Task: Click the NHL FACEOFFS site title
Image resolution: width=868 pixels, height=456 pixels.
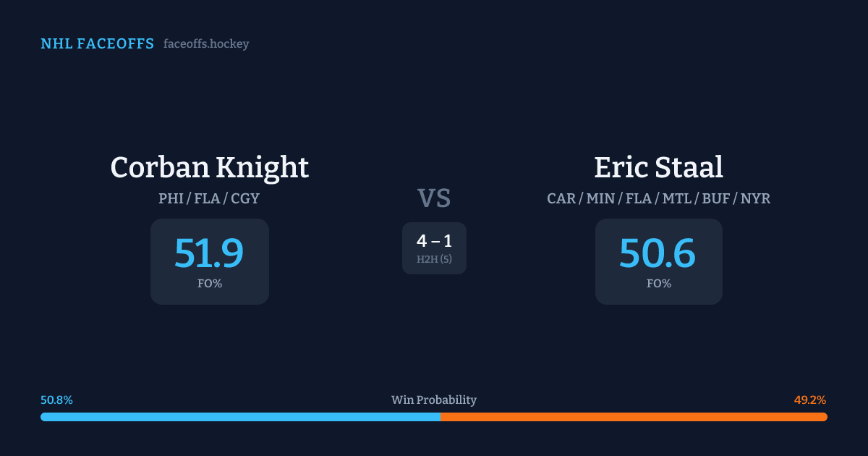Action: coord(97,44)
